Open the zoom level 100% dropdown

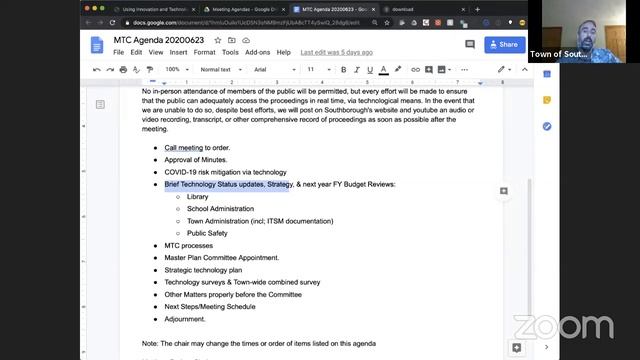(177, 69)
